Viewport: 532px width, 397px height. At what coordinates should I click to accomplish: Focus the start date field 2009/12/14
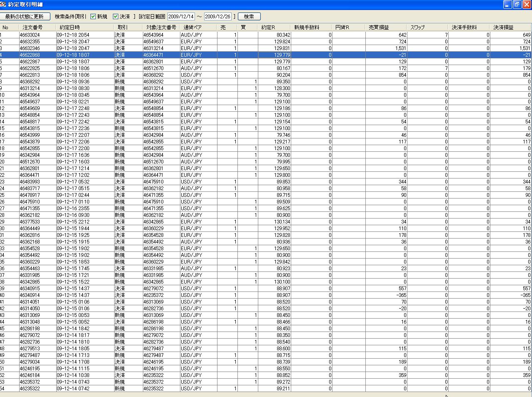181,17
